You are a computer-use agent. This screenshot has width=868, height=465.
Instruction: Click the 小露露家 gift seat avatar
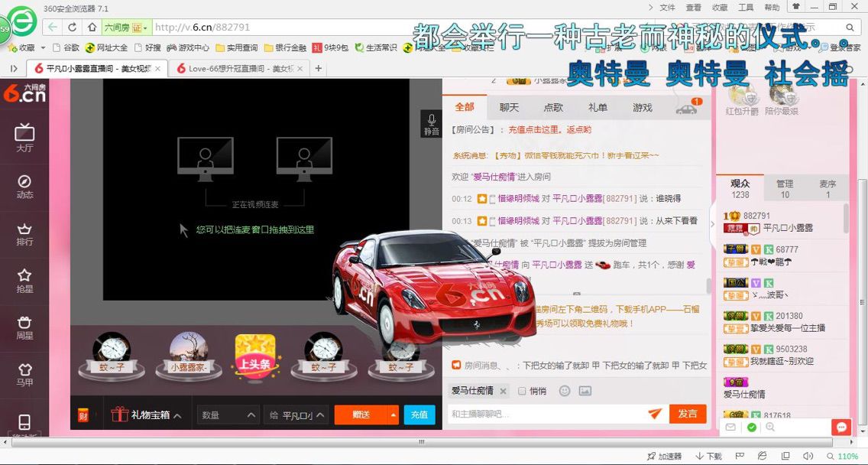[188, 356]
